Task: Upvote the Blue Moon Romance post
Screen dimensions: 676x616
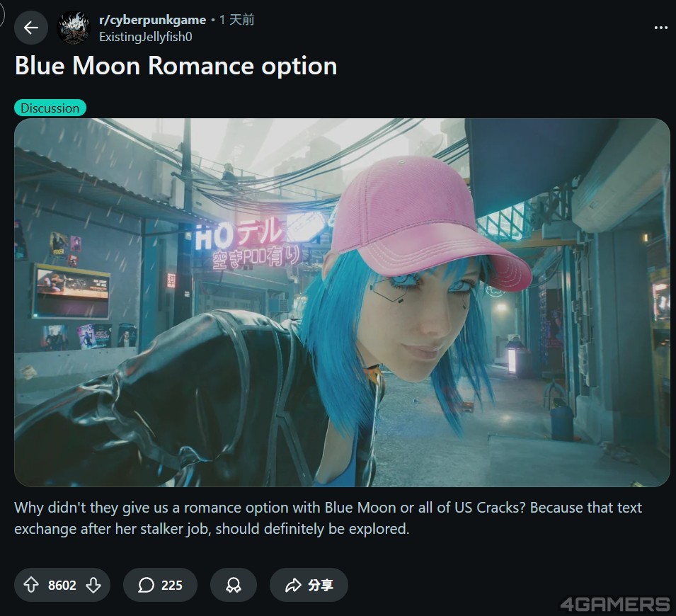Action: pyautogui.click(x=31, y=585)
